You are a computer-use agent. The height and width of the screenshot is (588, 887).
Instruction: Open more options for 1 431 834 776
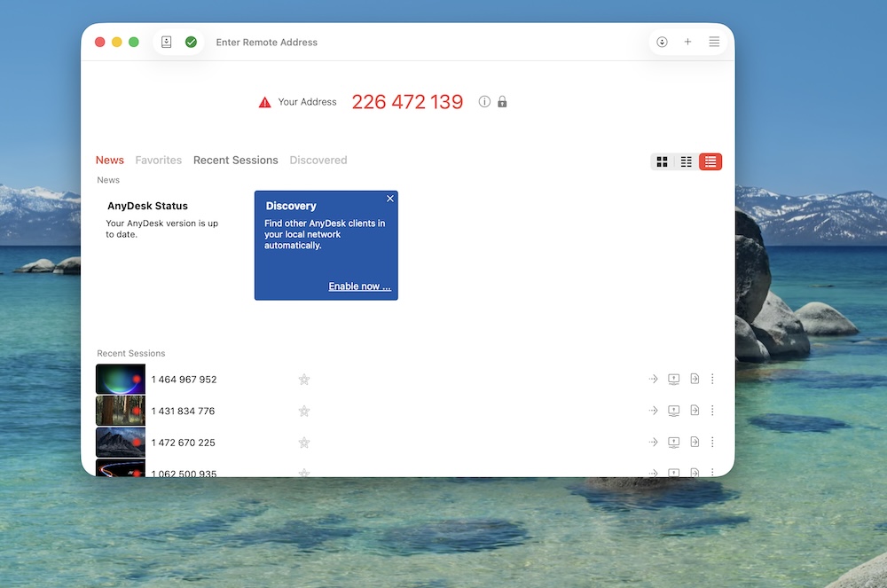click(x=712, y=411)
